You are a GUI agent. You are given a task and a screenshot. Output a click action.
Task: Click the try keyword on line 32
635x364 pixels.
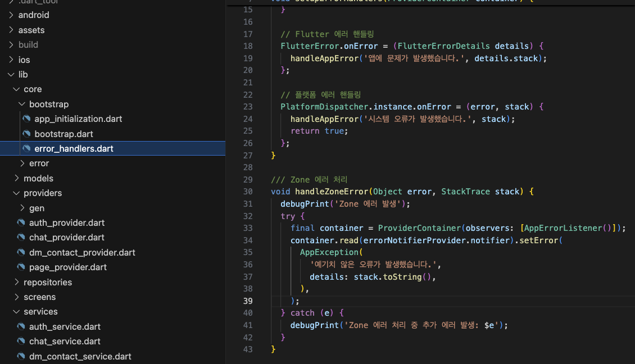click(x=288, y=216)
